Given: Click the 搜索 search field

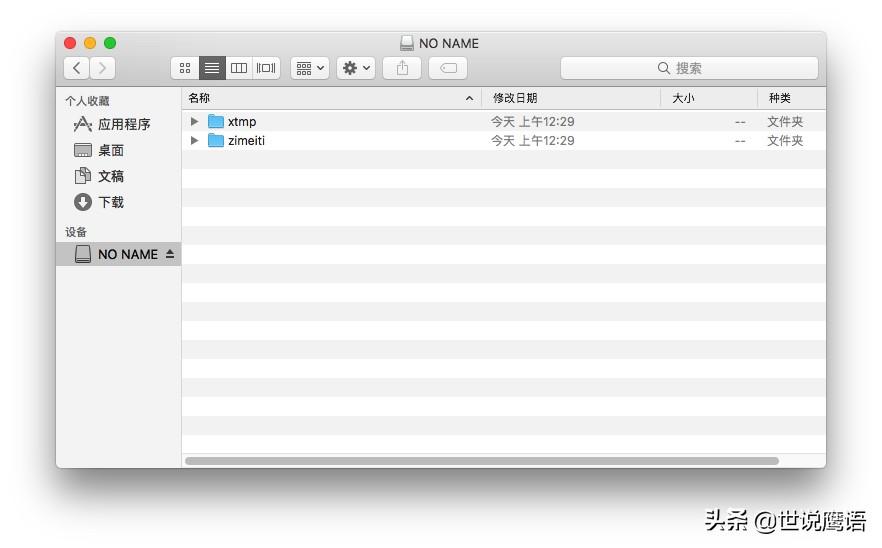Looking at the screenshot, I should 689,68.
